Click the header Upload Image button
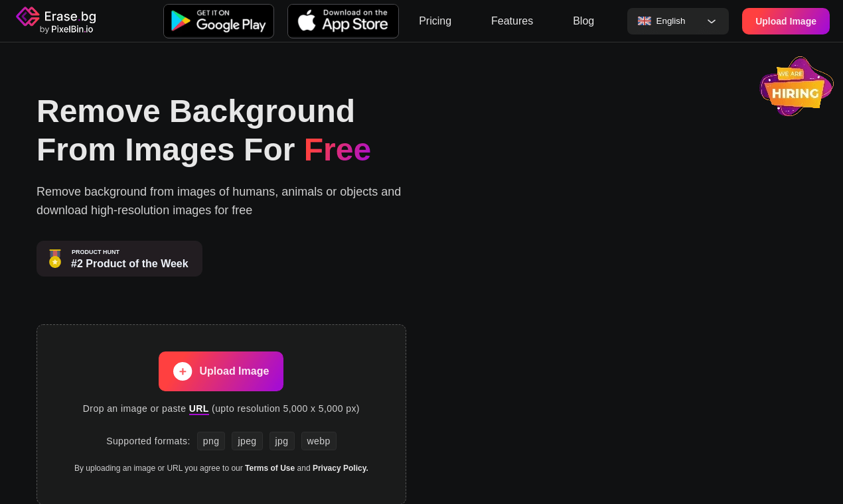The height and width of the screenshot is (504, 843). [786, 21]
